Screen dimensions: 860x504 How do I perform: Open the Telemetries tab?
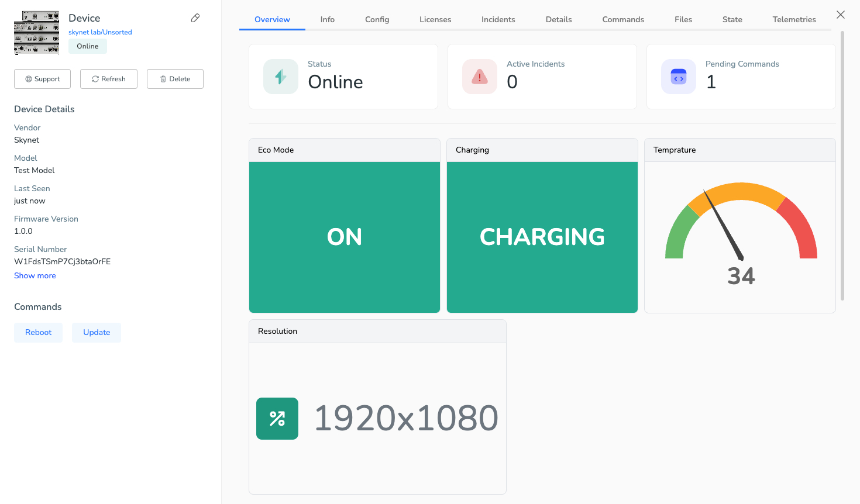[x=794, y=19]
